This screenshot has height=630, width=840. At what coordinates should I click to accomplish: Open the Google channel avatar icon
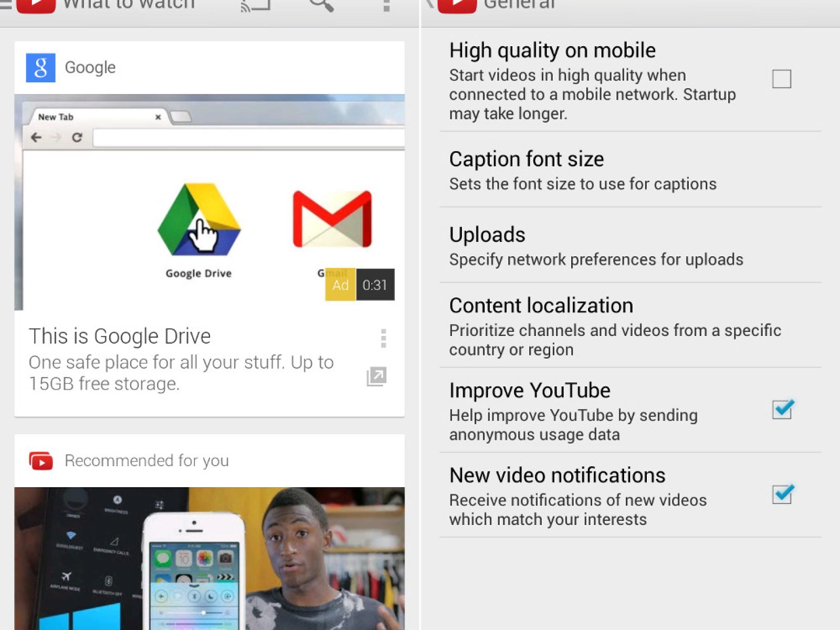pyautogui.click(x=40, y=68)
